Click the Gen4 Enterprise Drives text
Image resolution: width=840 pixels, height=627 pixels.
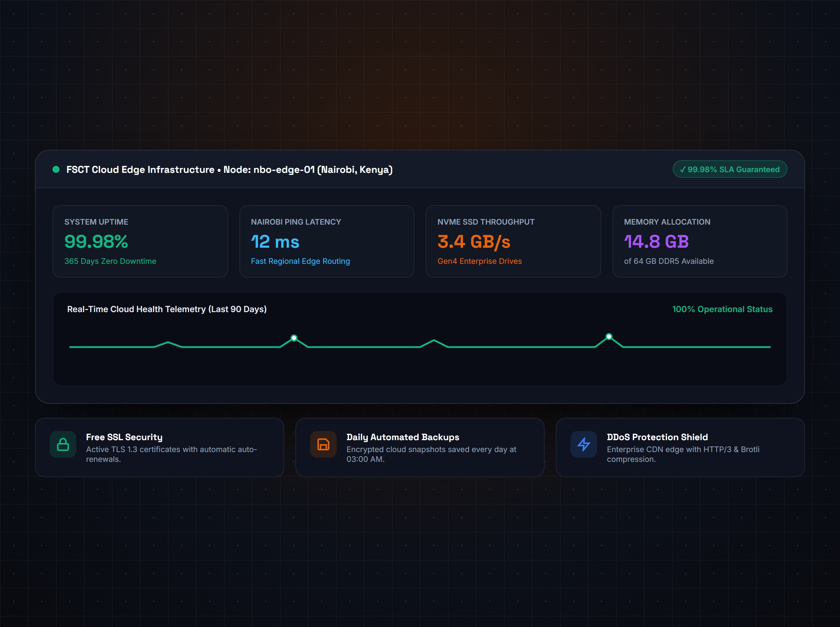click(480, 261)
